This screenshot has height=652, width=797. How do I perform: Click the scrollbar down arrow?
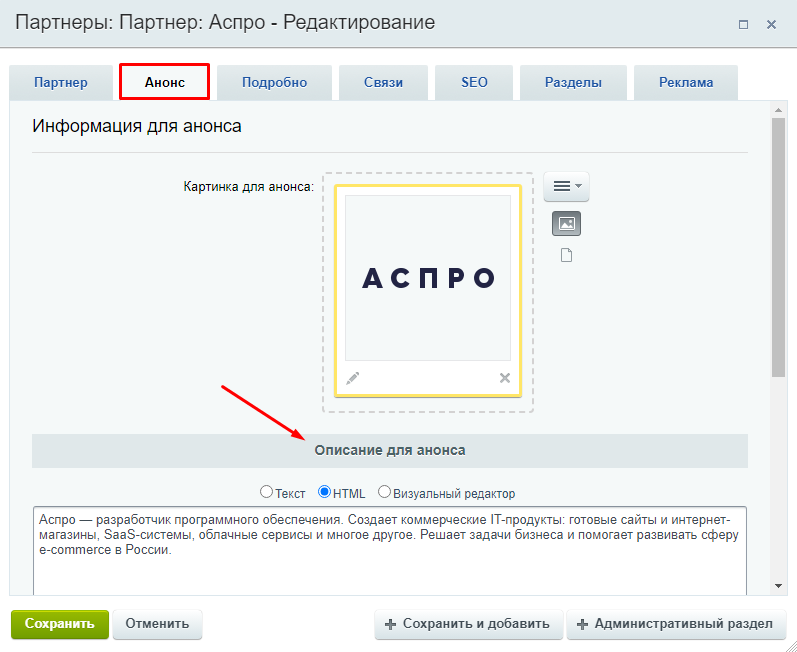tap(778, 586)
